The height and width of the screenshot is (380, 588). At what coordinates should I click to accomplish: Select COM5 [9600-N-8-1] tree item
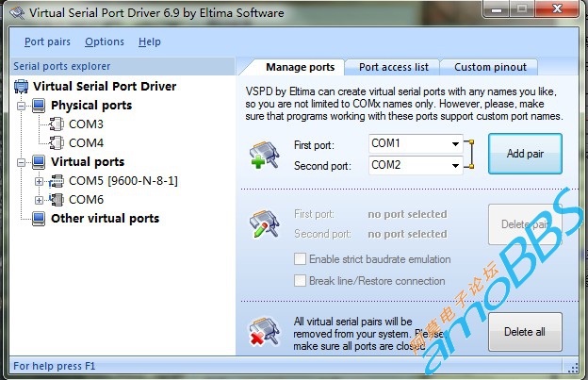123,181
